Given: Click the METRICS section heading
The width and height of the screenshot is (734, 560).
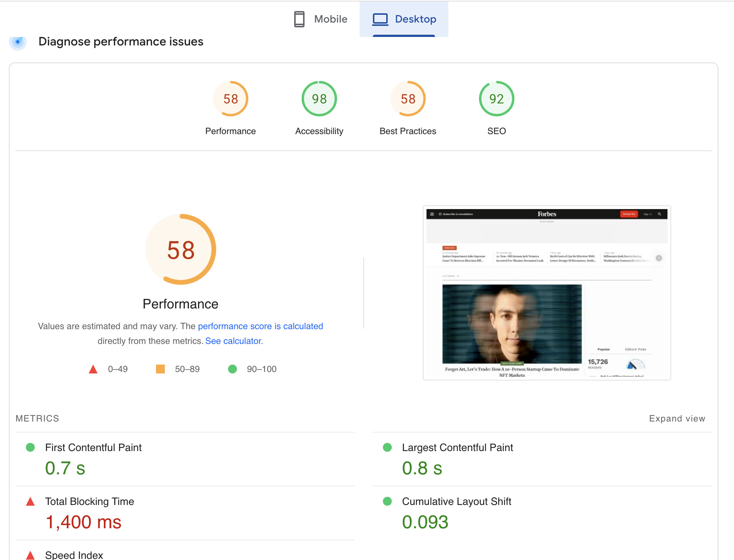Looking at the screenshot, I should pyautogui.click(x=37, y=419).
